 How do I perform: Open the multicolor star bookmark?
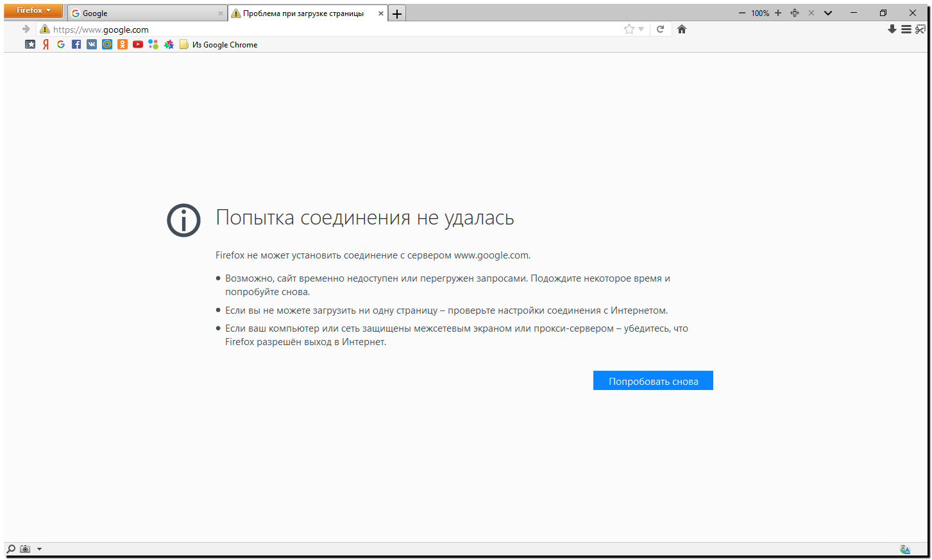[x=169, y=44]
